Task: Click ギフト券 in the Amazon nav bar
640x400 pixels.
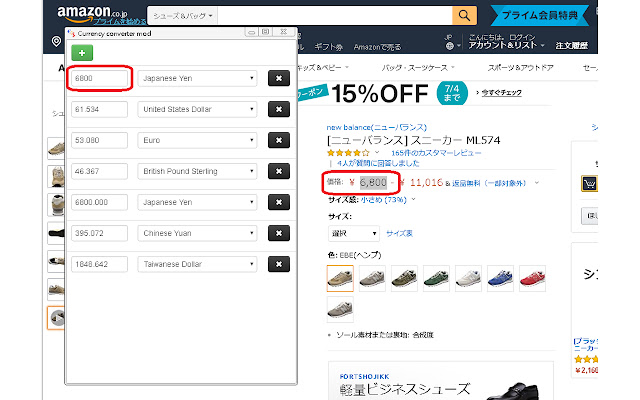Action: 329,47
